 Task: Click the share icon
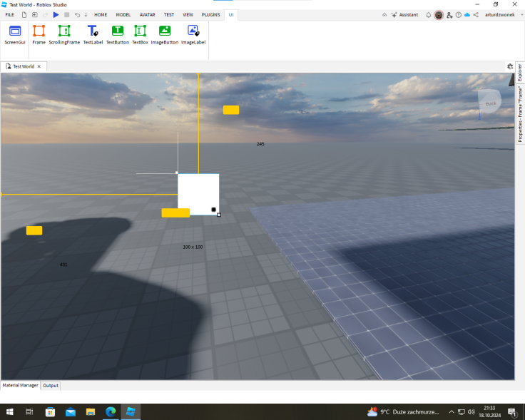point(476,15)
